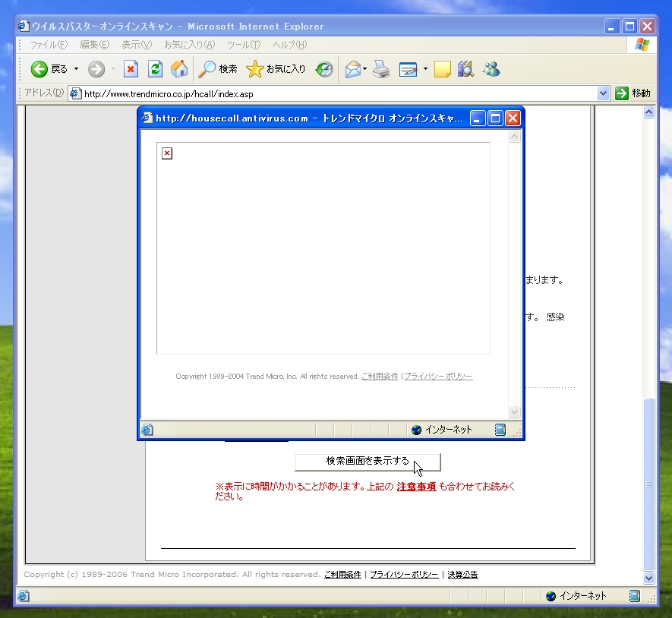Viewport: 672px width, 618px height.
Task: Minimize the housecall popup window
Action: pyautogui.click(x=478, y=118)
